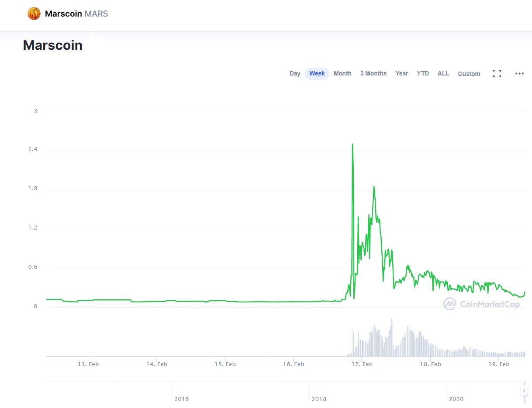Click the Marscoin MARS header title
The image size is (532, 408).
76,14
